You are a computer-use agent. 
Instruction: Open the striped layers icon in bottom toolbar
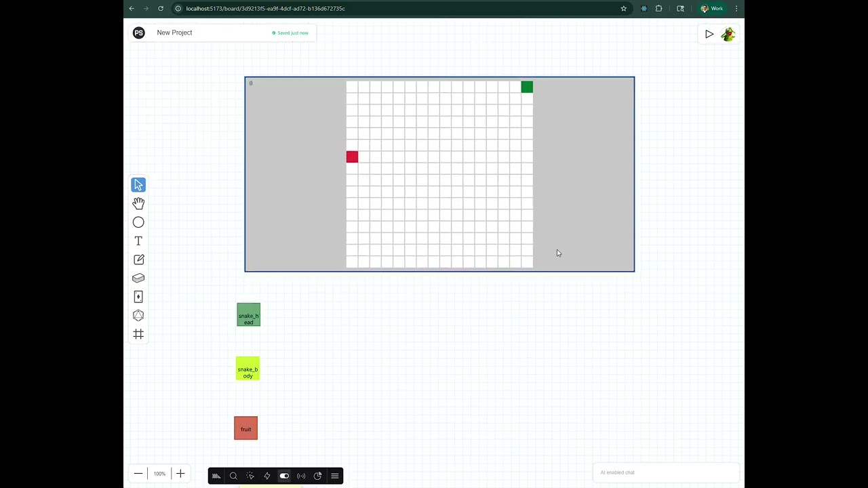coord(216,476)
